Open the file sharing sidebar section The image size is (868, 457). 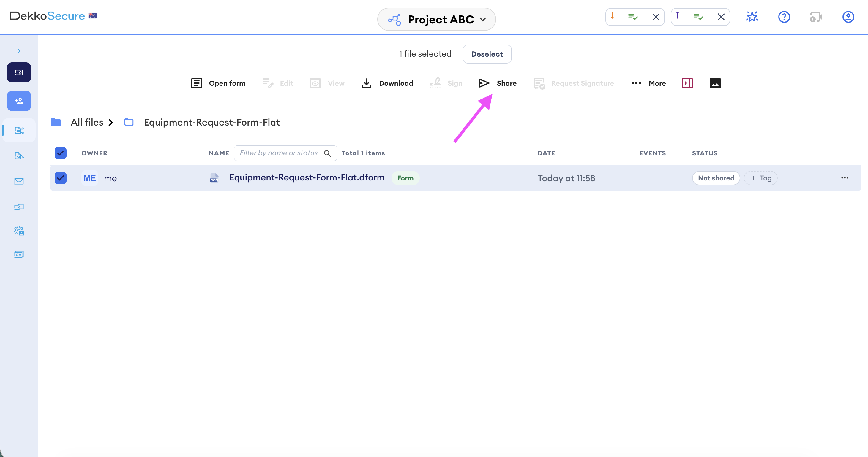(x=19, y=130)
